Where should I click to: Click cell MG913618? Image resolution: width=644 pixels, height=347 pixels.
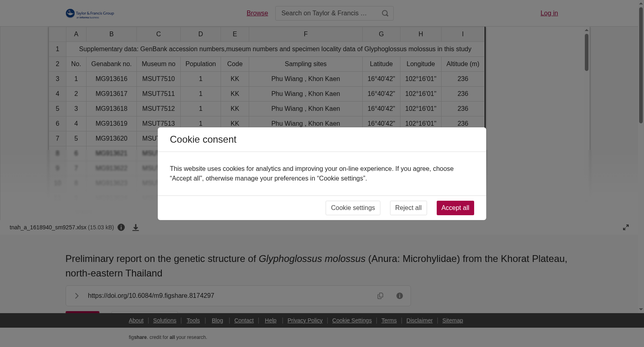111,109
